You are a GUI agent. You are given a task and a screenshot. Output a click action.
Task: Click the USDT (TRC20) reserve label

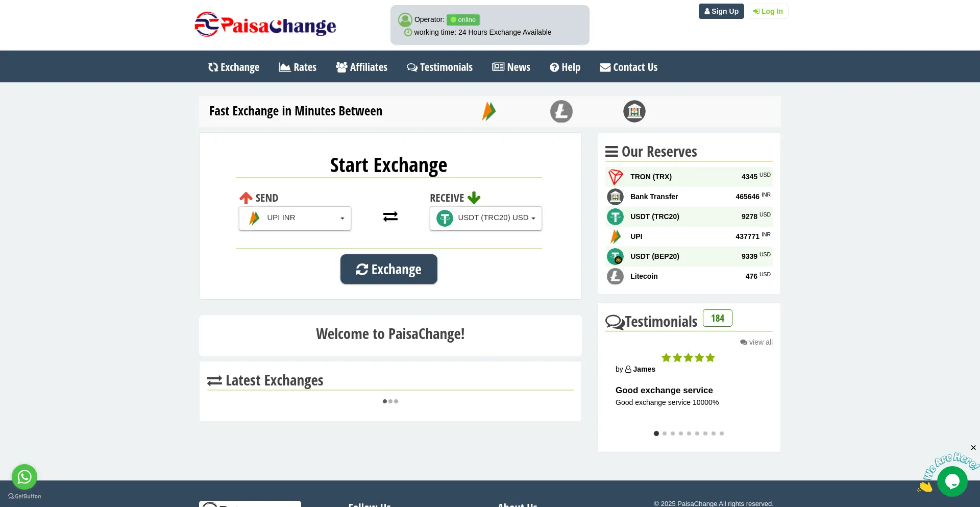[655, 216]
